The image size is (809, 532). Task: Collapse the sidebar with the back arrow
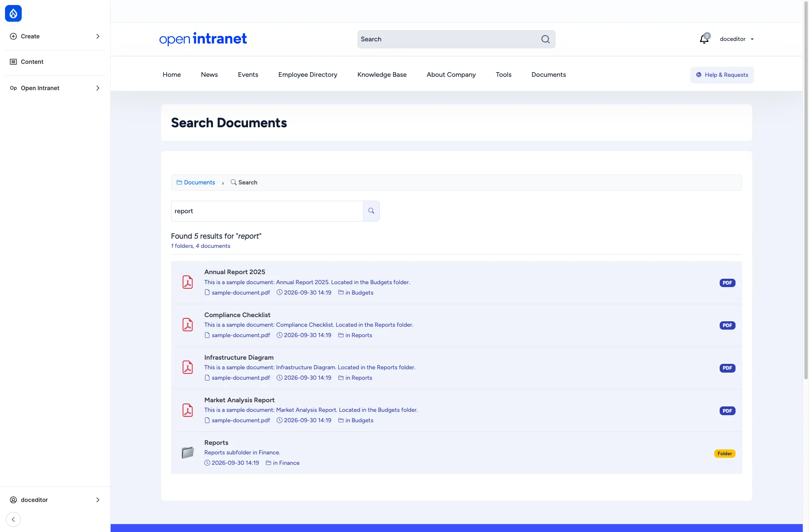[13, 519]
